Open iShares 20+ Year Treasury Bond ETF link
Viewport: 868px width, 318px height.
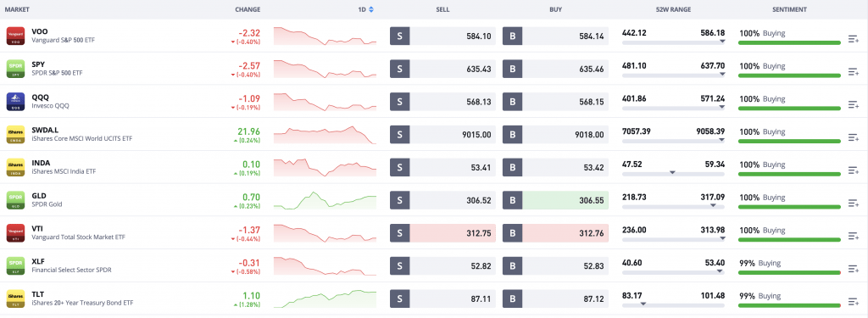click(x=82, y=303)
